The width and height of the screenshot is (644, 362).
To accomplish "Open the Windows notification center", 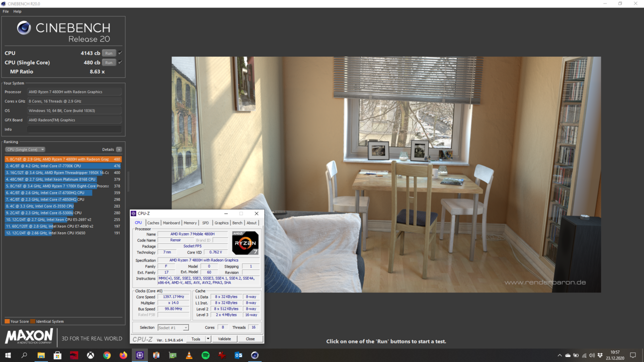I will point(633,355).
